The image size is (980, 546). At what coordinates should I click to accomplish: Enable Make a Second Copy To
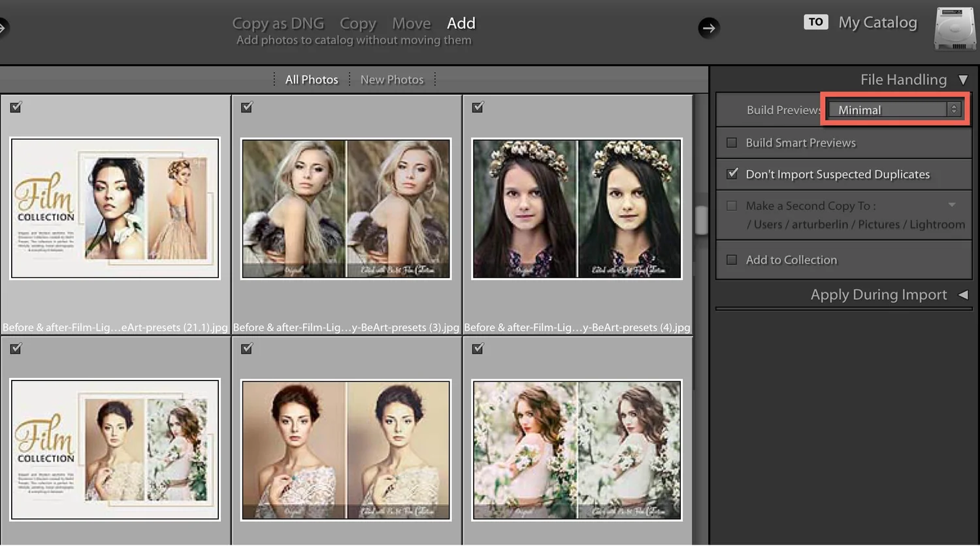[x=732, y=205]
